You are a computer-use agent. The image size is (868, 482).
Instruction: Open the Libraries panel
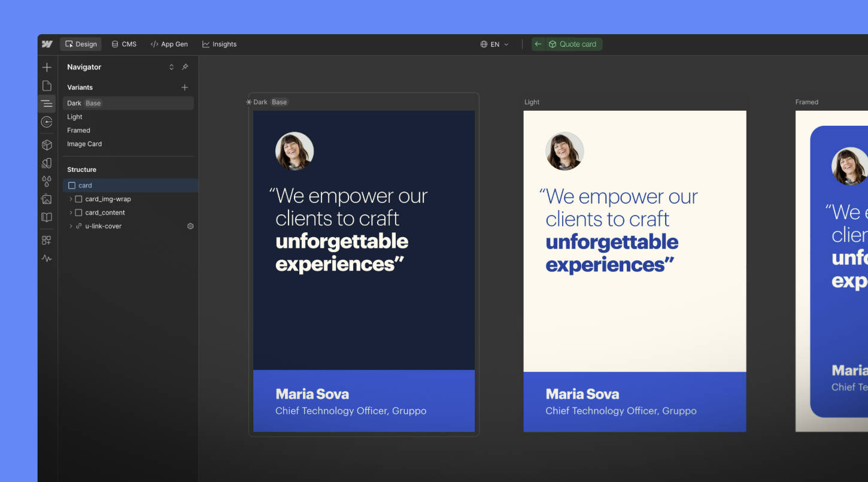tap(47, 217)
